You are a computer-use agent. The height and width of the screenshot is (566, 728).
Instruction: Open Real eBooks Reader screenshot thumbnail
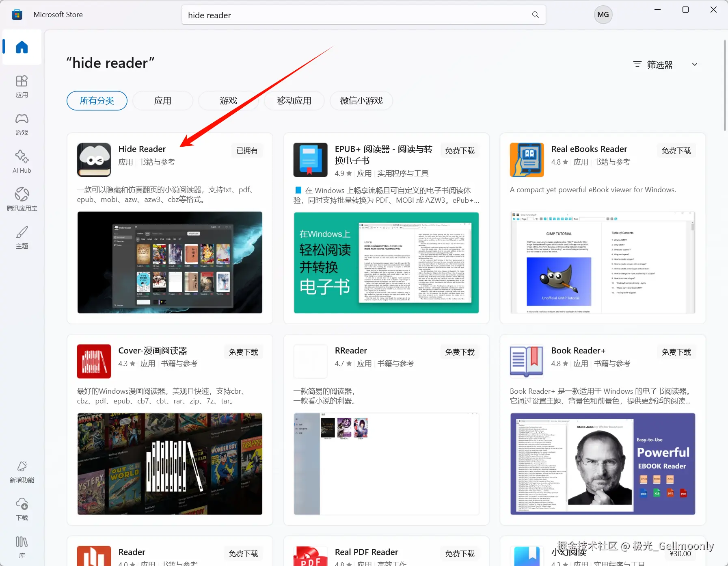coord(603,262)
